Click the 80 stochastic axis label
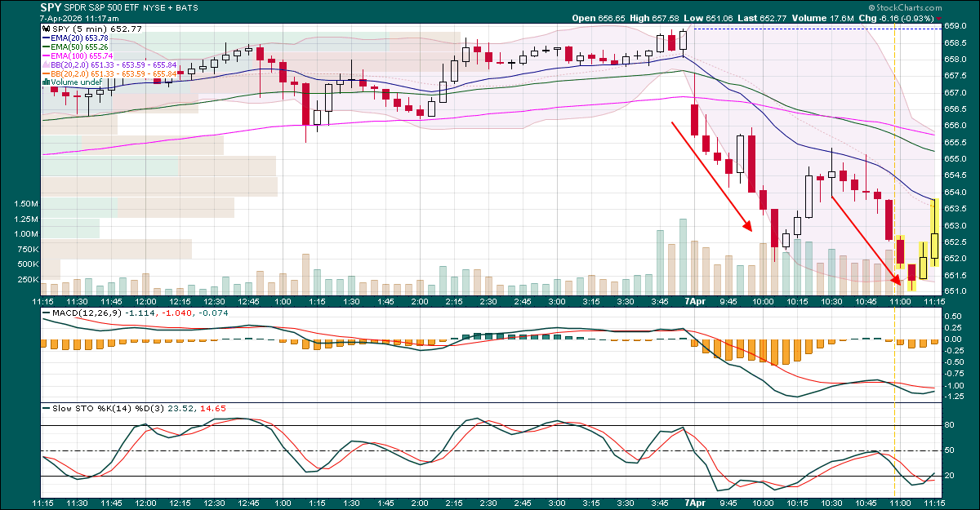The image size is (980, 510). click(x=950, y=425)
